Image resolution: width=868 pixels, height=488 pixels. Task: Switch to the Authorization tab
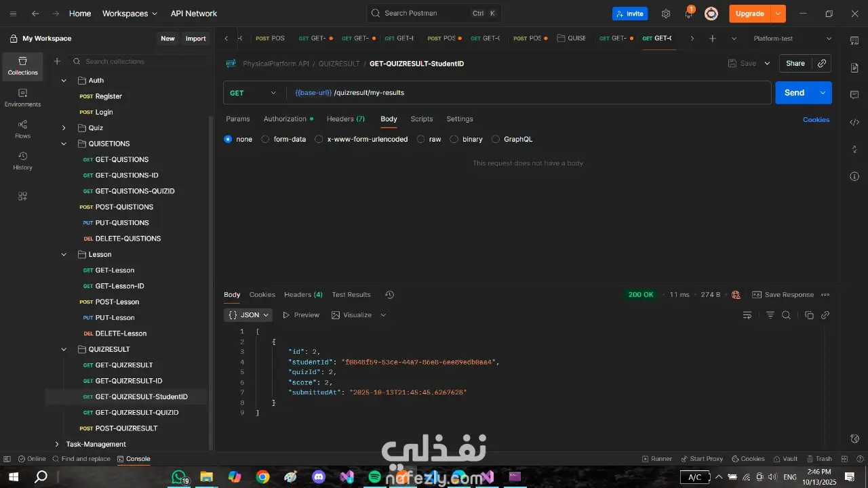288,119
